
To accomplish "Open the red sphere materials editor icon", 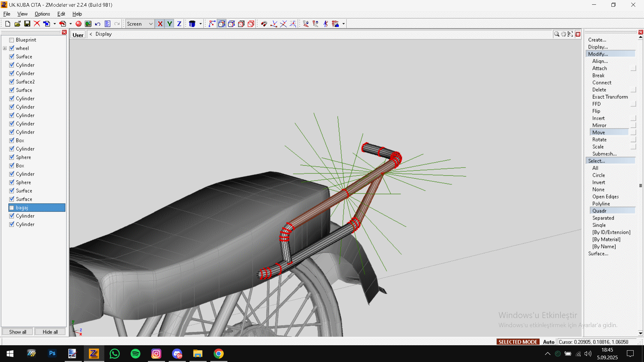I will tap(78, 24).
